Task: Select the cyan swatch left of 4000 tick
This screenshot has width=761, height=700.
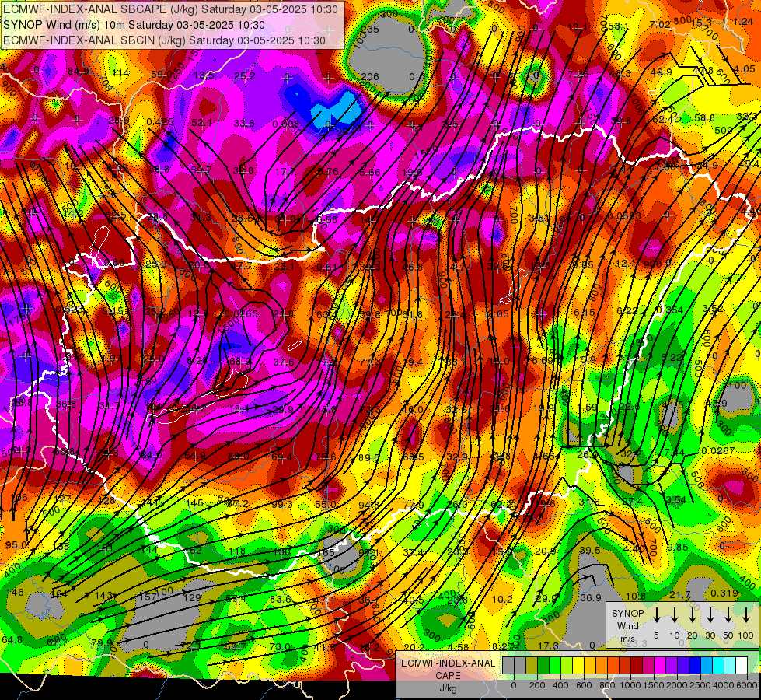Action: tap(718, 665)
